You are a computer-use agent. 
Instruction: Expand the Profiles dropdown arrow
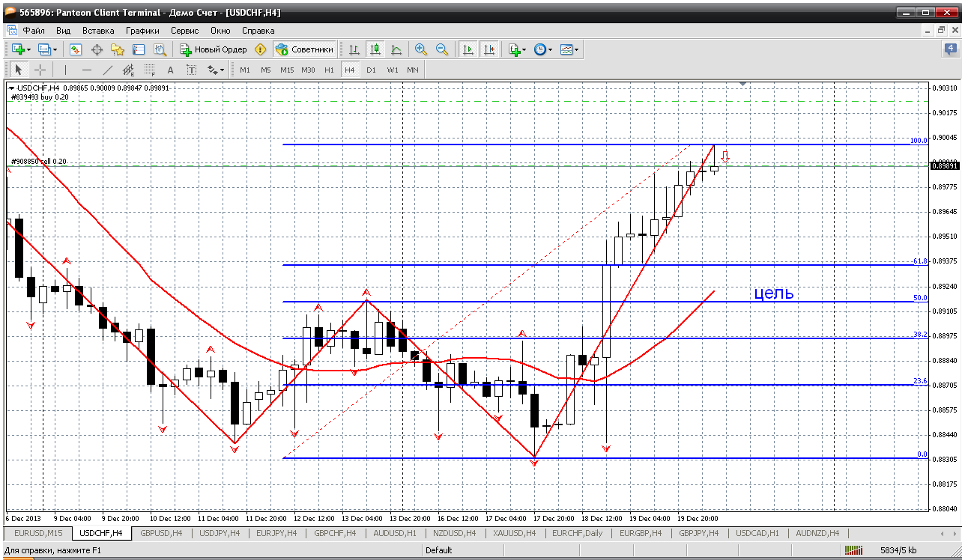[x=55, y=49]
